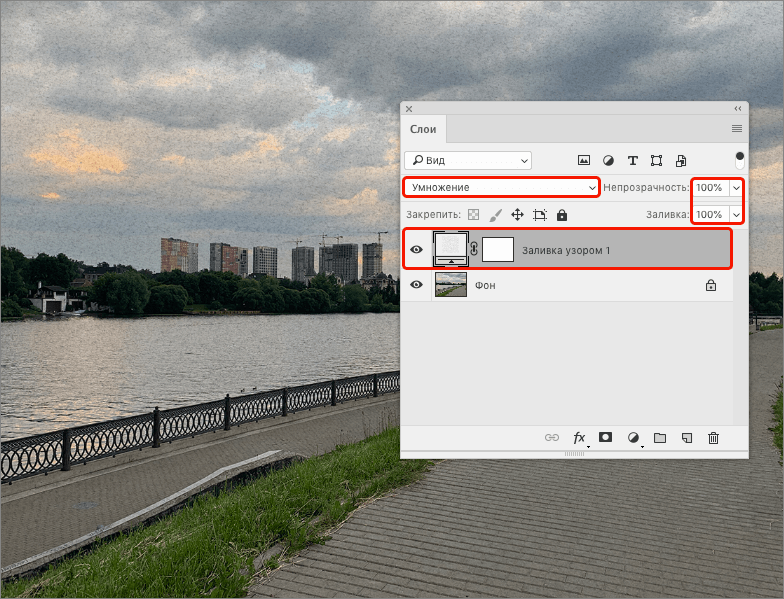Open the 'Вид' filter type dropdown

468,160
